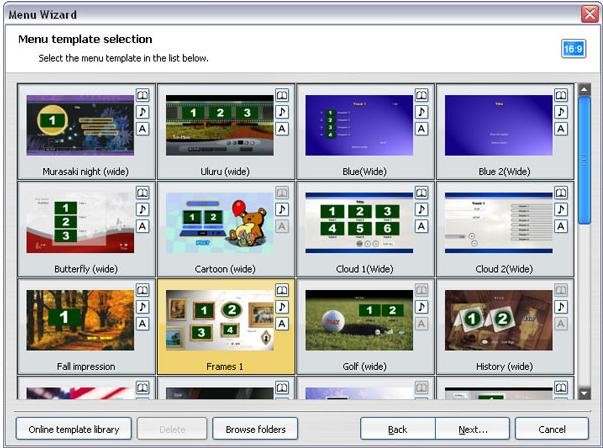Pick the Uluru (wide) template

(x=220, y=126)
